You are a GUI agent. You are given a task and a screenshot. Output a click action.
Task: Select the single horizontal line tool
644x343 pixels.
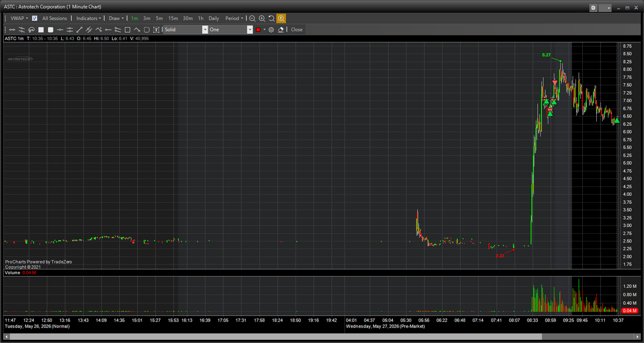click(60, 29)
